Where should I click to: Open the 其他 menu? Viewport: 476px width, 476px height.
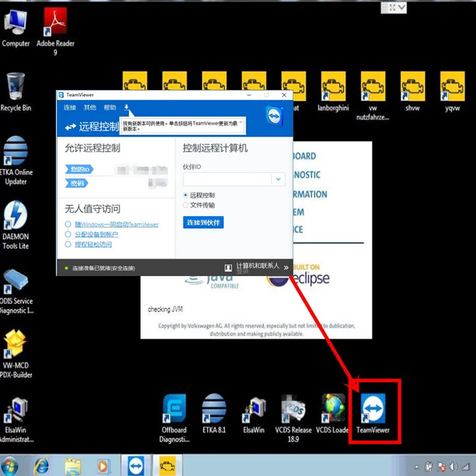(90, 108)
